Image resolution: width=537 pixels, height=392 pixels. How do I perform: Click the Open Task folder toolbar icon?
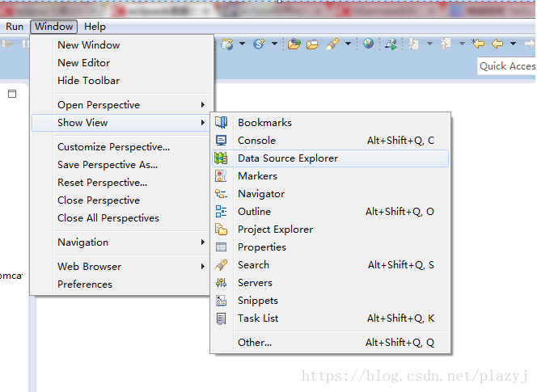(312, 44)
